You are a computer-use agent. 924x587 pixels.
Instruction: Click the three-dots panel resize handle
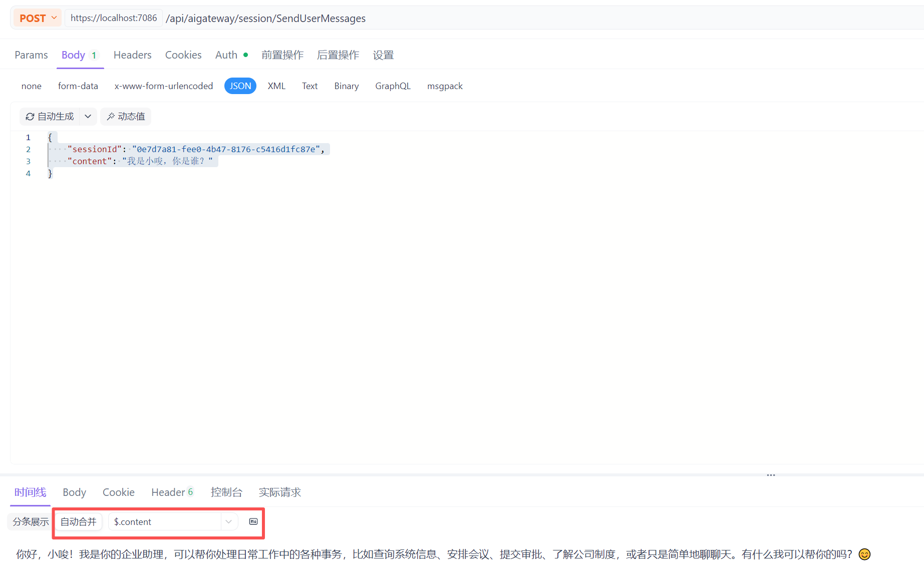tap(771, 475)
